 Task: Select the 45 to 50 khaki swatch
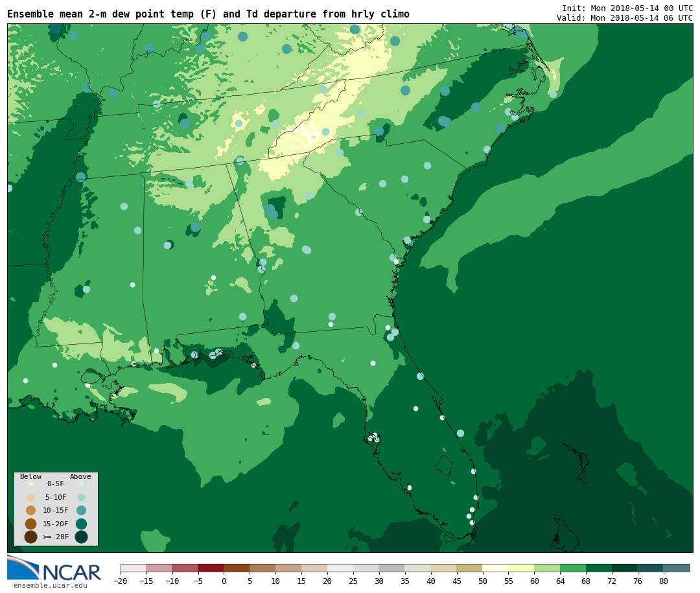click(470, 568)
